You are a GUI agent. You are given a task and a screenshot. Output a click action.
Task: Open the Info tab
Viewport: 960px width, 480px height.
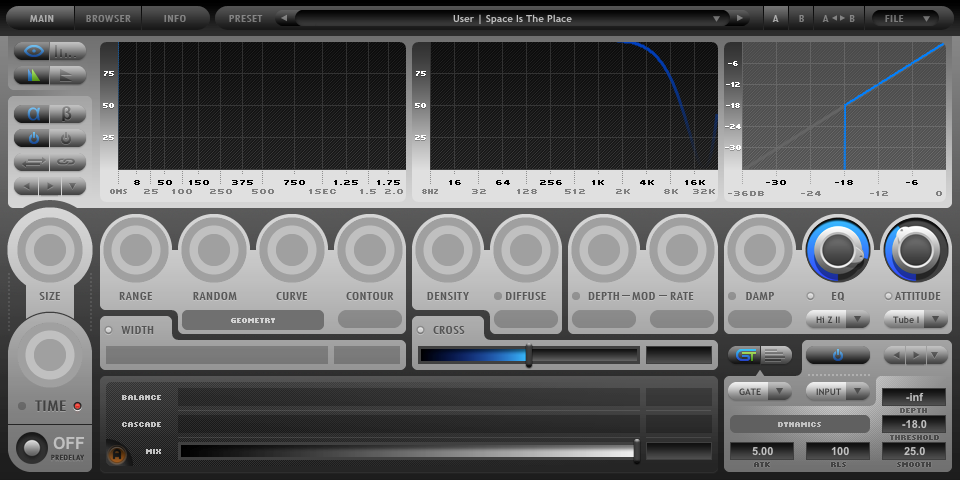pyautogui.click(x=175, y=18)
